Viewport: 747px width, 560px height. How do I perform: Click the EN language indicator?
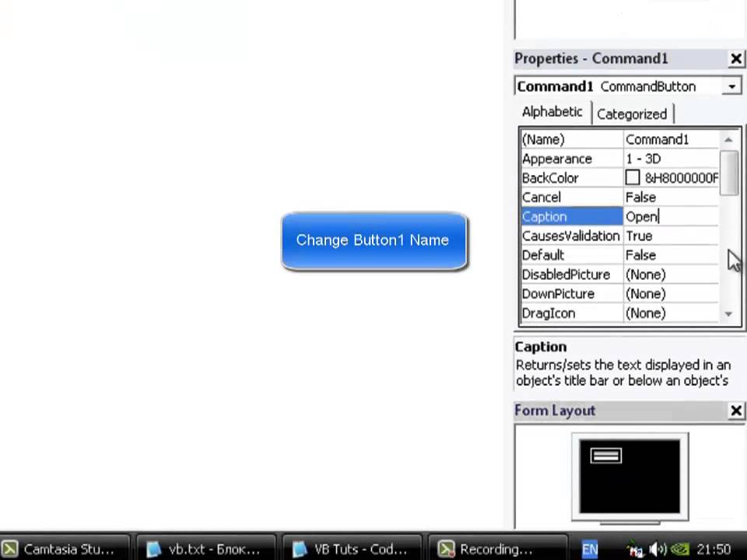[590, 550]
